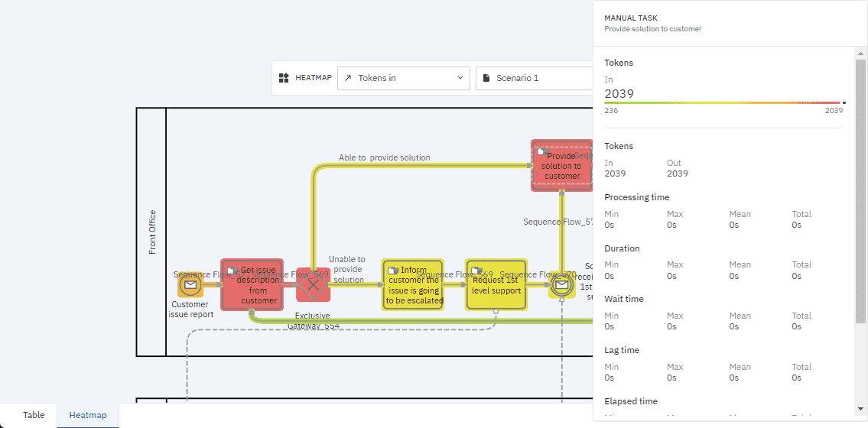Click the MANUAL TASK panel heading
This screenshot has width=868, height=428.
point(630,18)
